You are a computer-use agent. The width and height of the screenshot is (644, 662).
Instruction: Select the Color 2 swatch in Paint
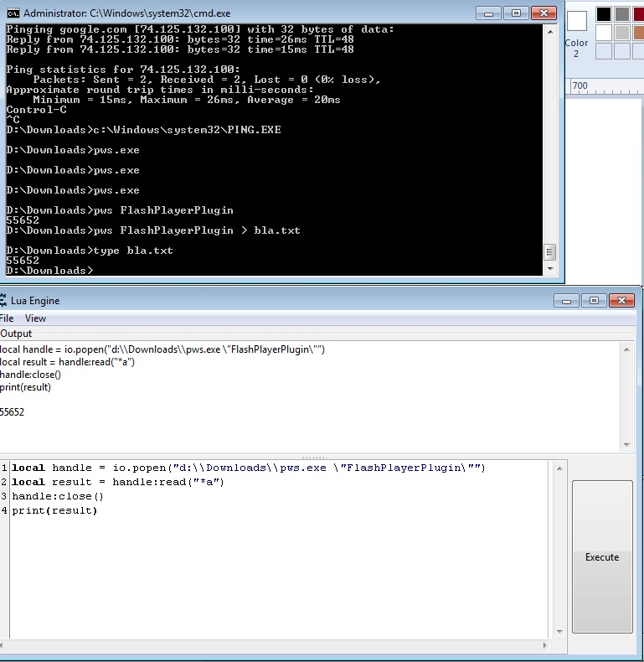576,22
